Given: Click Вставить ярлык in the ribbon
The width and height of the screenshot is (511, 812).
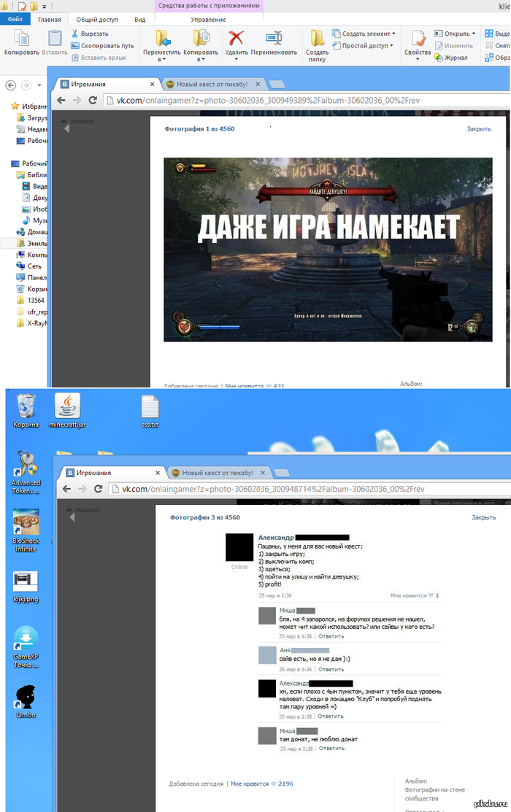Looking at the screenshot, I should (99, 58).
